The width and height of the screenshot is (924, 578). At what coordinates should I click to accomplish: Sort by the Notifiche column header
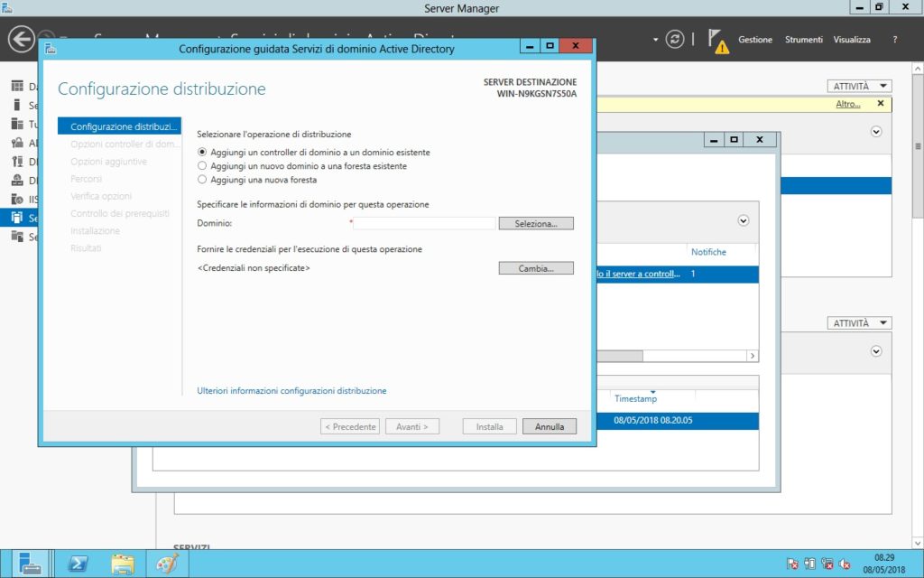(x=708, y=252)
